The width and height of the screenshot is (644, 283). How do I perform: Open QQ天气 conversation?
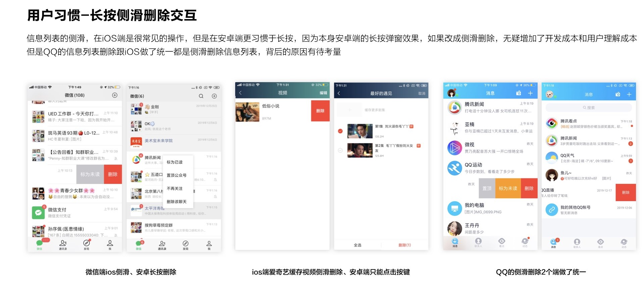coord(589,158)
